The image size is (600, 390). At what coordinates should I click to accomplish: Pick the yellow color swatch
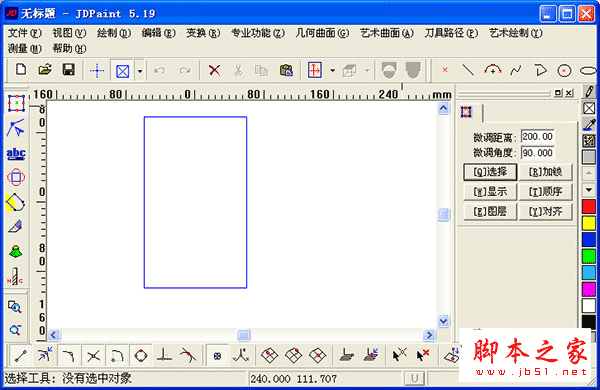pyautogui.click(x=589, y=223)
